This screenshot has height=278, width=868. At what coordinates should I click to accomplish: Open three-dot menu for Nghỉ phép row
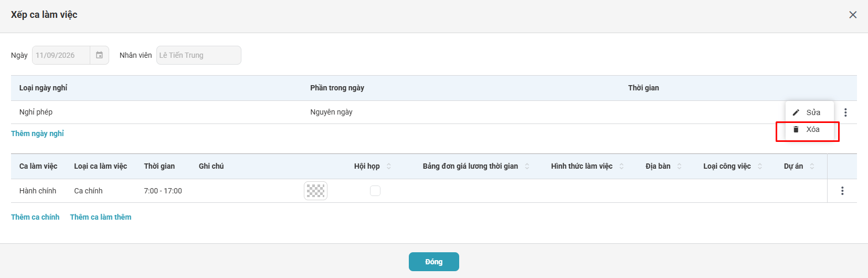point(845,112)
